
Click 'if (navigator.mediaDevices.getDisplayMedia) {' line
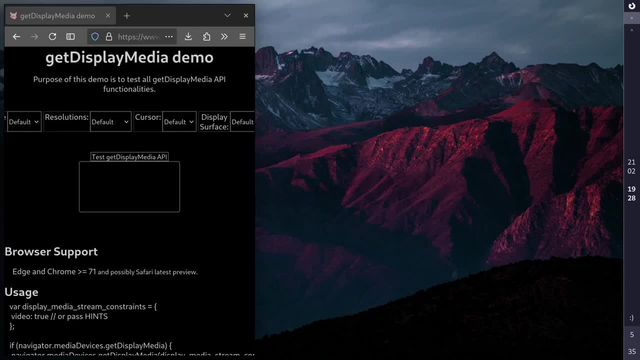tap(91, 345)
